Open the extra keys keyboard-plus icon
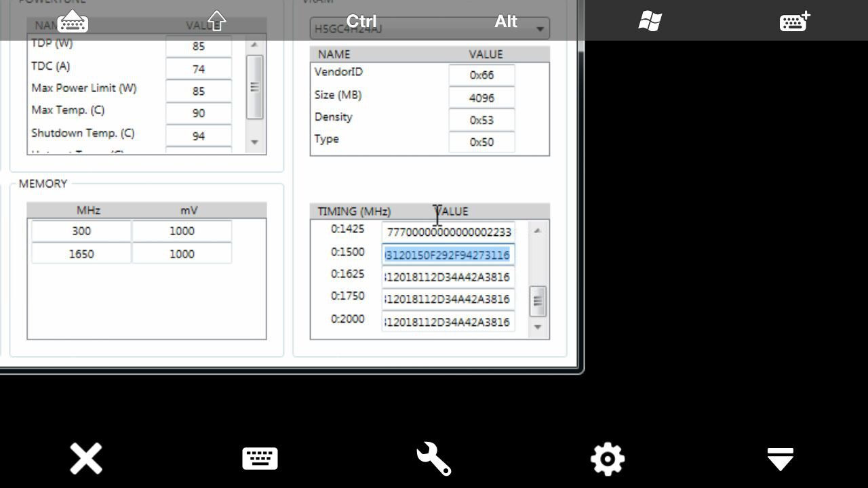Viewport: 868px width, 488px height. (795, 21)
